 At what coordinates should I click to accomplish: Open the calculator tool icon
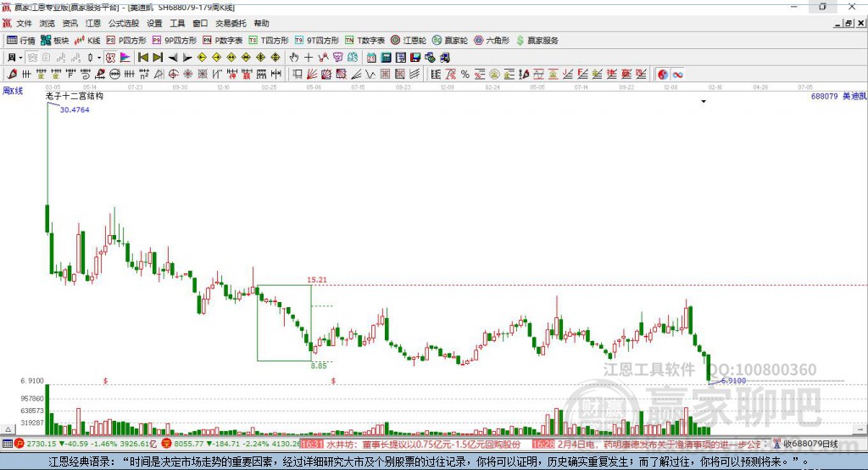pyautogui.click(x=386, y=58)
